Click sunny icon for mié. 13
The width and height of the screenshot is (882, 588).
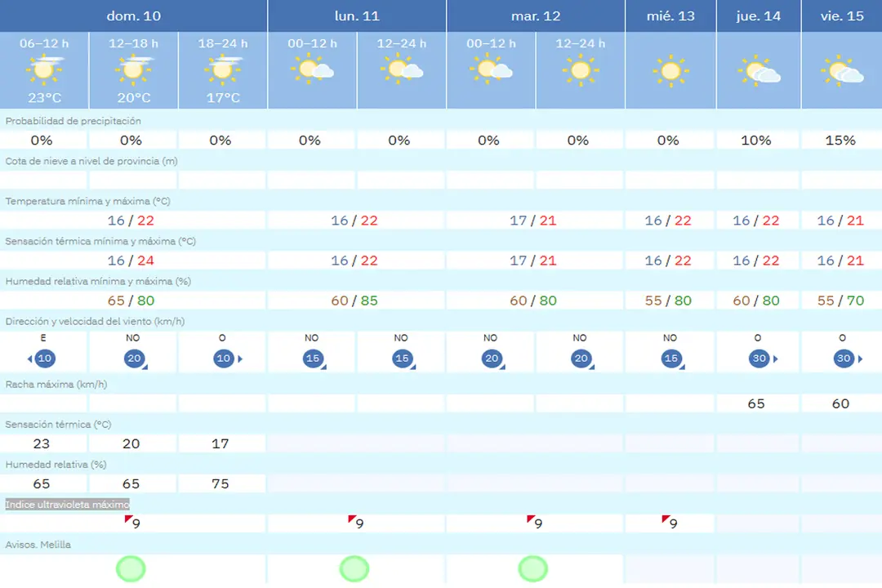(x=670, y=72)
